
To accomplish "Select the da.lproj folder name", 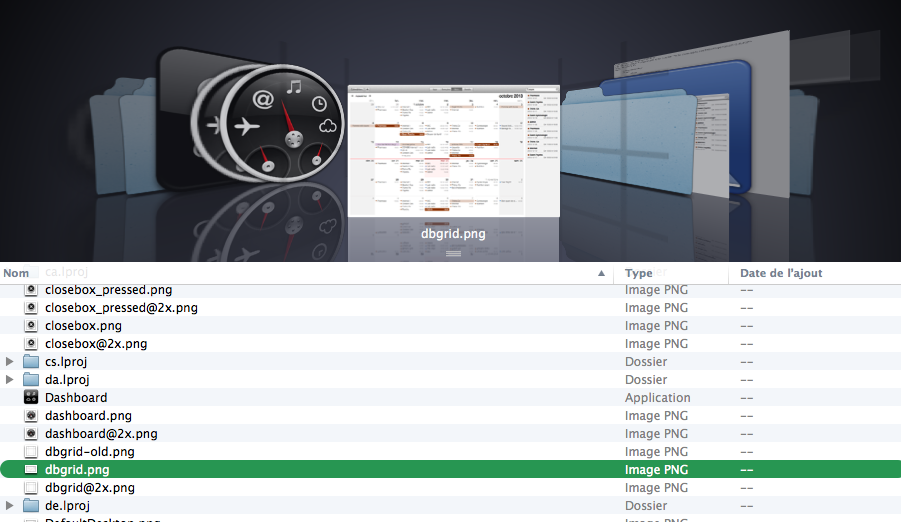I will [x=67, y=379].
